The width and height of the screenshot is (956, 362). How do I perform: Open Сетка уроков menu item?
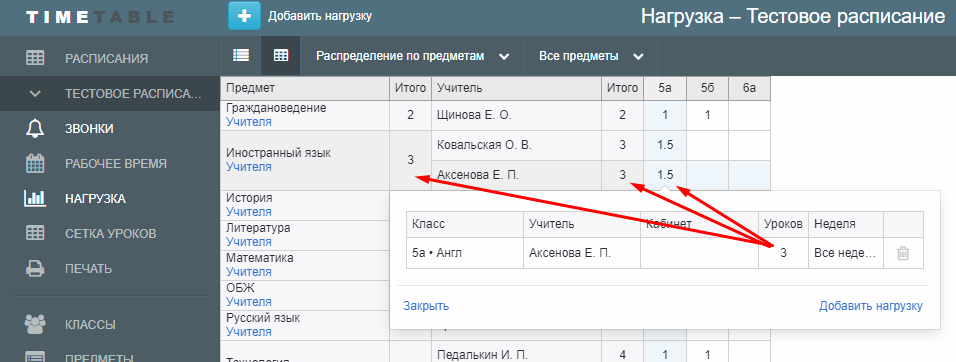point(111,233)
